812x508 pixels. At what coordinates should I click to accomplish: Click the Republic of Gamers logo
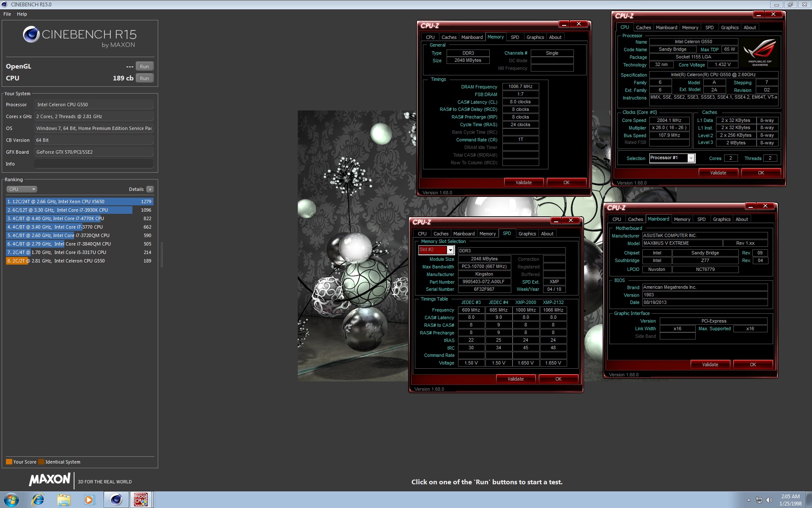[x=760, y=53]
